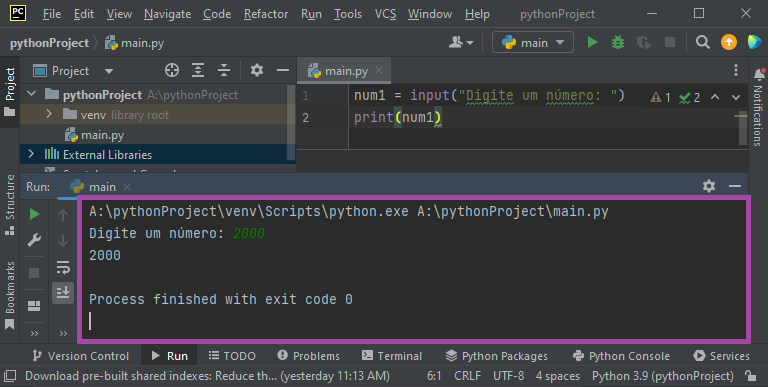
Task: Open the Navigate menu
Action: (168, 14)
